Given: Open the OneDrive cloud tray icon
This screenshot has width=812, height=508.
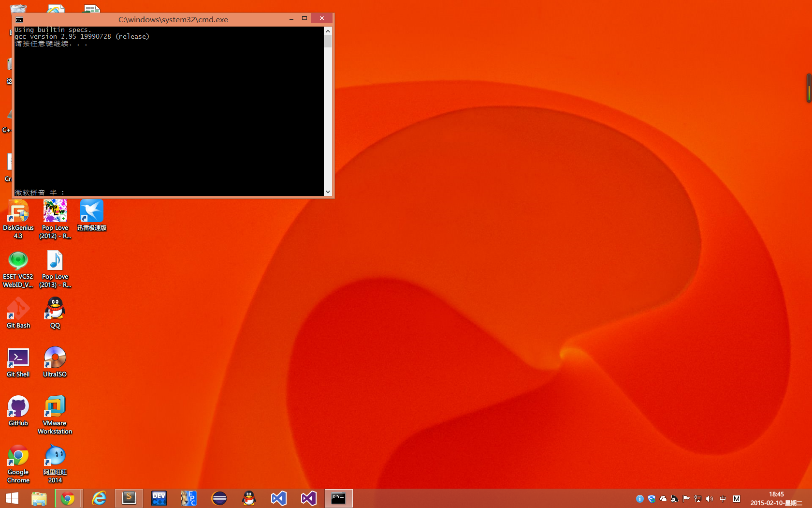Looking at the screenshot, I should click(x=663, y=499).
